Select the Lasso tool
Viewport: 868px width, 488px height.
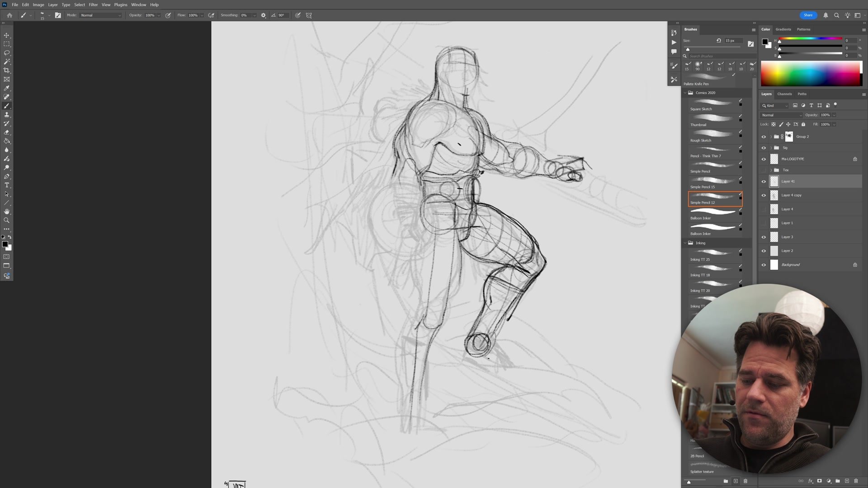coord(6,53)
